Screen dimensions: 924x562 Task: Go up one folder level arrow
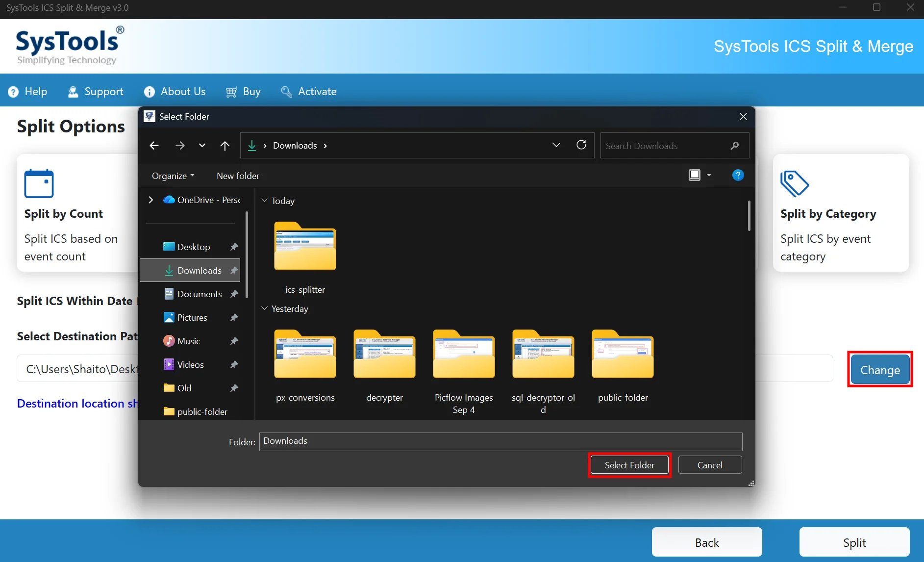225,146
